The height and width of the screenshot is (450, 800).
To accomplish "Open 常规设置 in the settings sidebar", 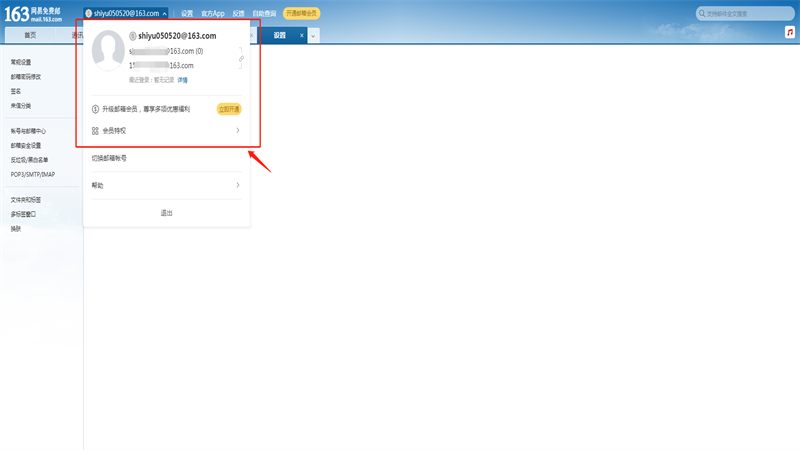I will 21,62.
